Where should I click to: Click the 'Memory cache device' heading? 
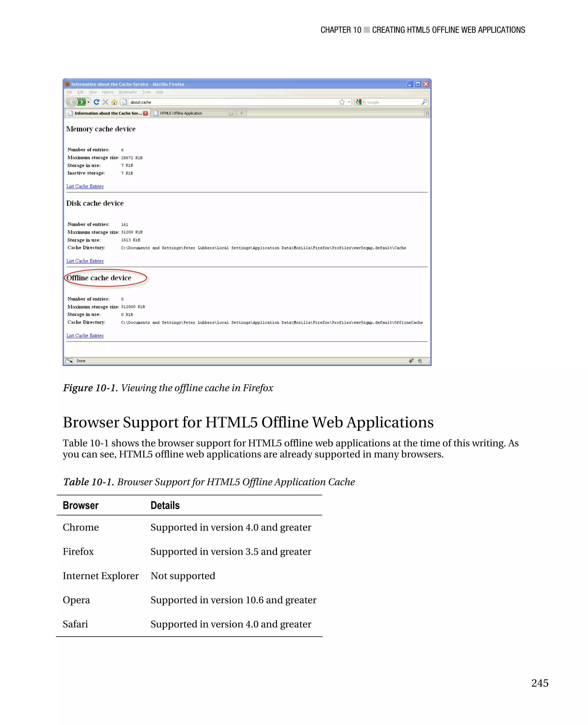click(x=101, y=129)
